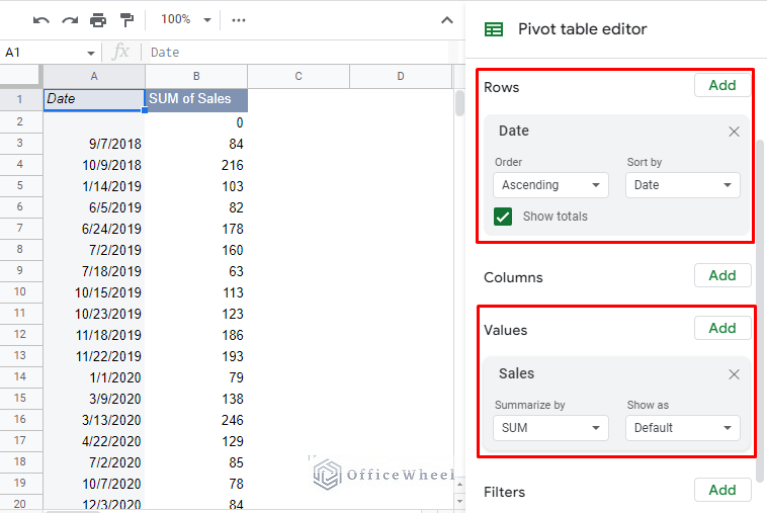Viewport: 767px width, 513px height.
Task: Click Add button next to Columns
Action: [x=722, y=276]
